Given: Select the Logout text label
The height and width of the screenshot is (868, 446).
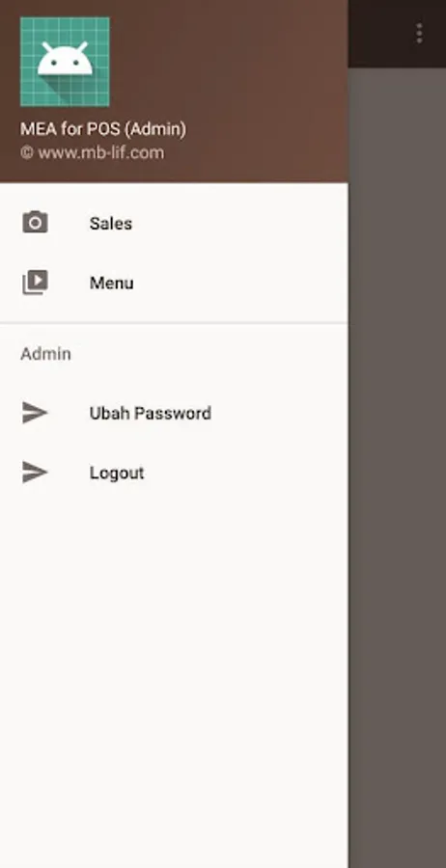Looking at the screenshot, I should (117, 473).
